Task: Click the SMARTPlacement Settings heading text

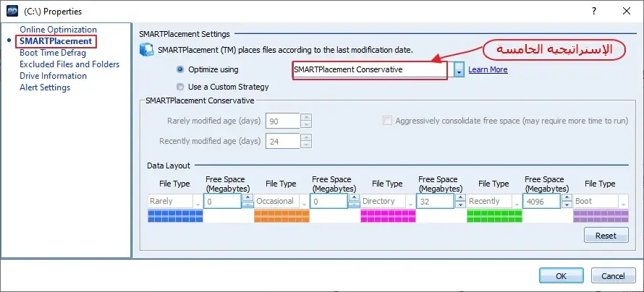Action: pos(185,34)
